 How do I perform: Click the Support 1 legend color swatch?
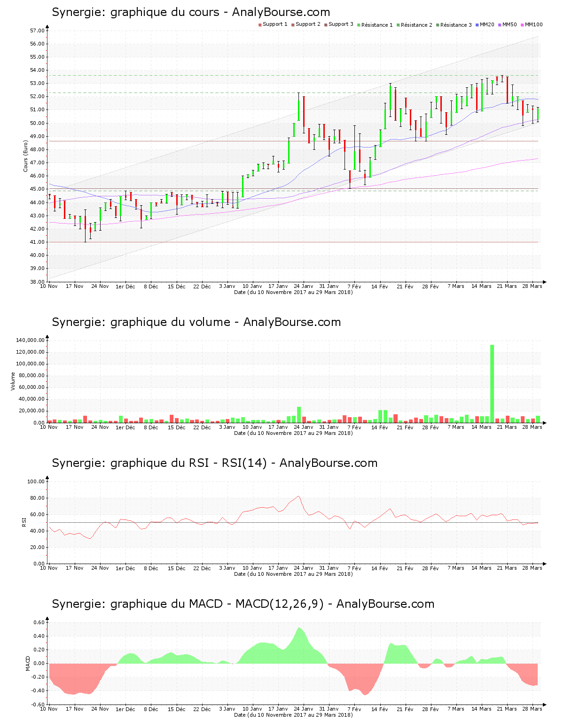pos(260,25)
